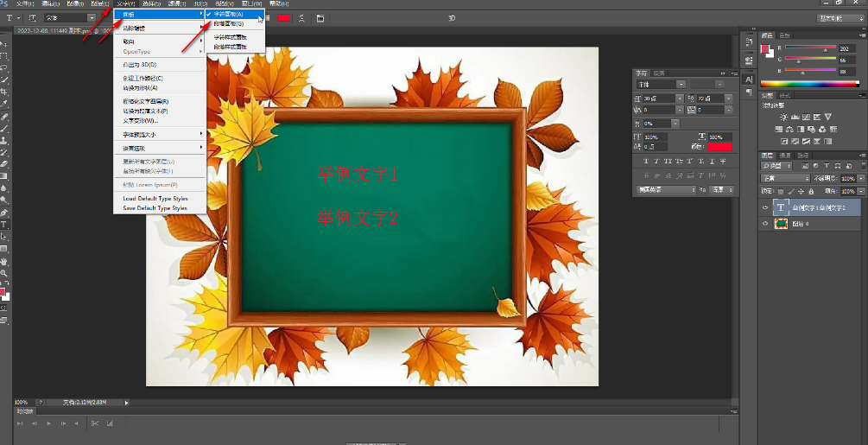The image size is (868, 445).
Task: Select the Pen tool in the toolbox
Action: [4, 212]
